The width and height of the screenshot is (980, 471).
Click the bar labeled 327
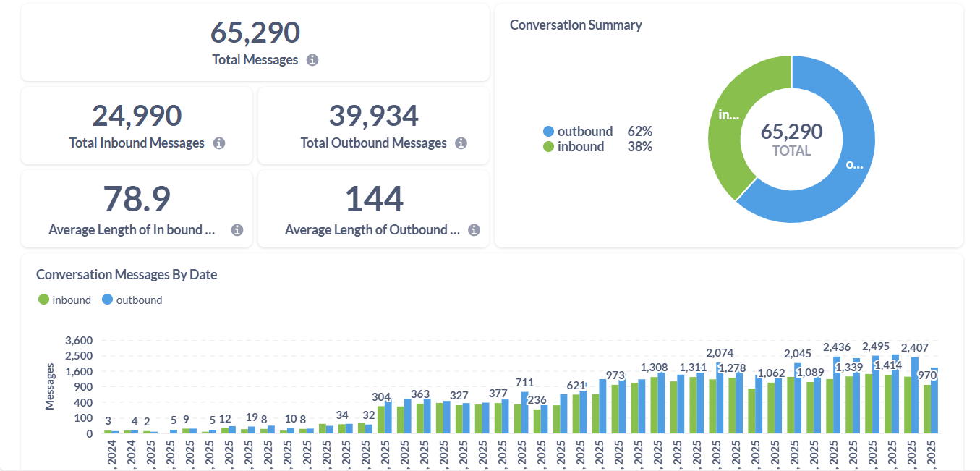pyautogui.click(x=459, y=420)
